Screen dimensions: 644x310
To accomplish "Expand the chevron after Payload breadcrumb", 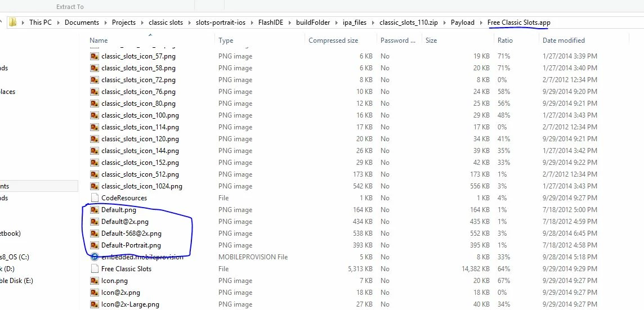I will click(x=481, y=23).
